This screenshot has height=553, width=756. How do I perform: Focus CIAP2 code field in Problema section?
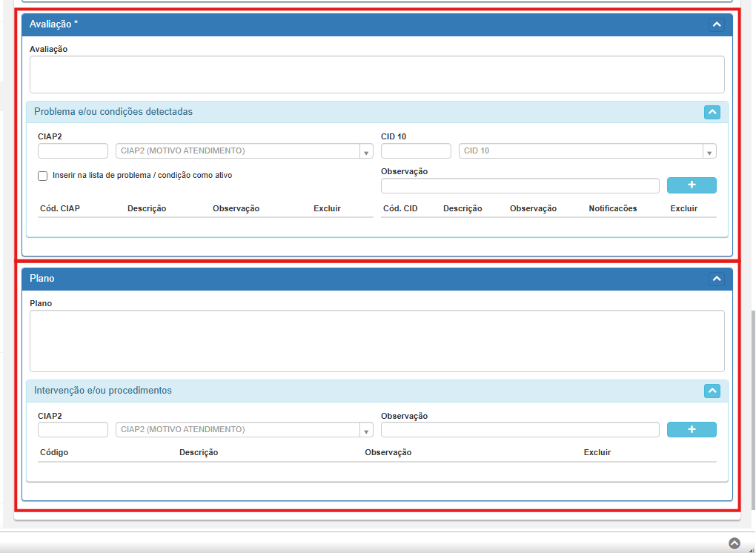pyautogui.click(x=73, y=151)
